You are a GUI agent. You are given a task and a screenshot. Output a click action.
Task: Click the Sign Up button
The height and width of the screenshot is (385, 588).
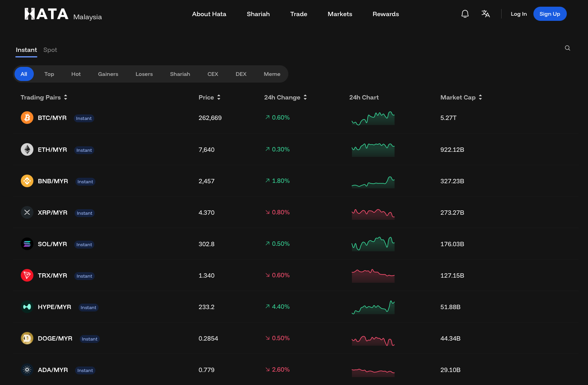(550, 14)
